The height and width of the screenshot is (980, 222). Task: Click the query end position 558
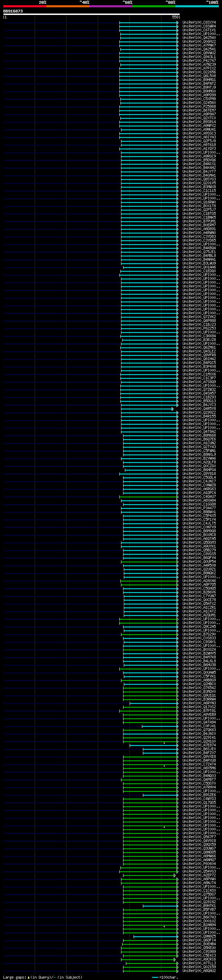175,17
